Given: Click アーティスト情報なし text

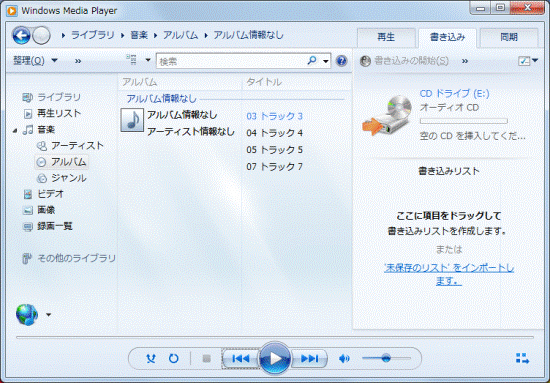Looking at the screenshot, I should (x=190, y=132).
